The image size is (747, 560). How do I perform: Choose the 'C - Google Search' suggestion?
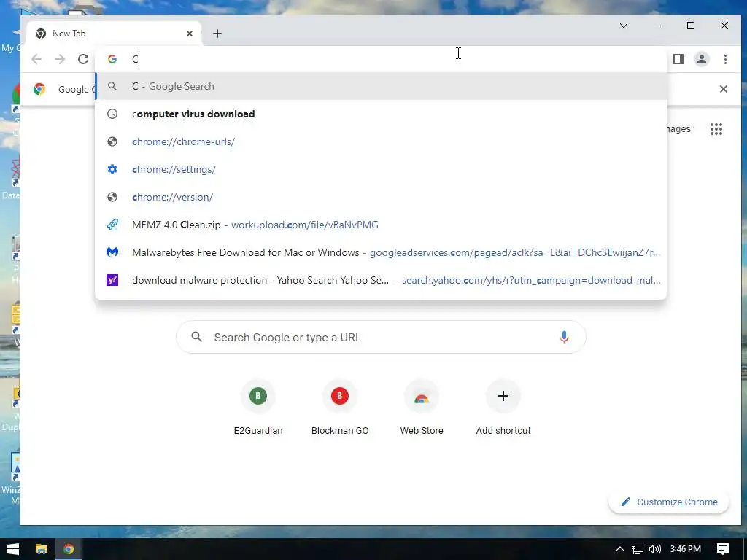381,86
